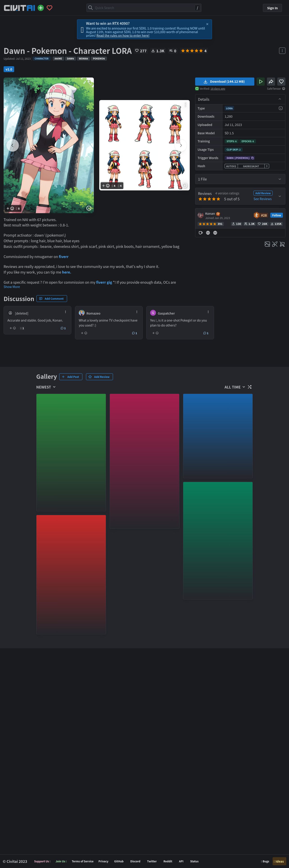This screenshot has width=289, height=868.
Task: Add reaction to Romazeo's comment
Action: pos(84,333)
